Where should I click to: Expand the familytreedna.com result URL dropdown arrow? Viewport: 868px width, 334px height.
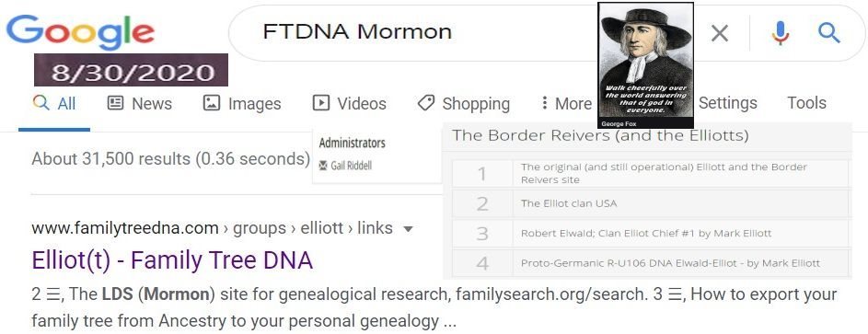point(408,229)
